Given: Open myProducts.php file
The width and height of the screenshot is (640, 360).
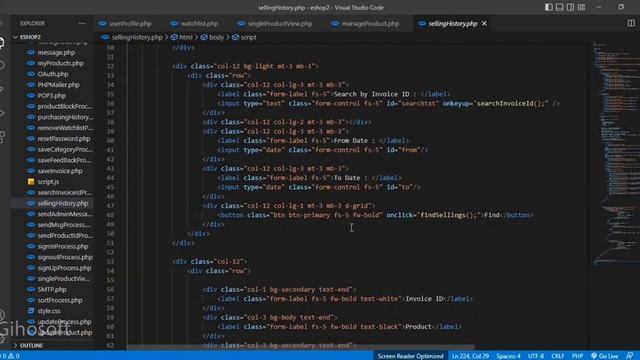Looking at the screenshot, I should (60, 63).
